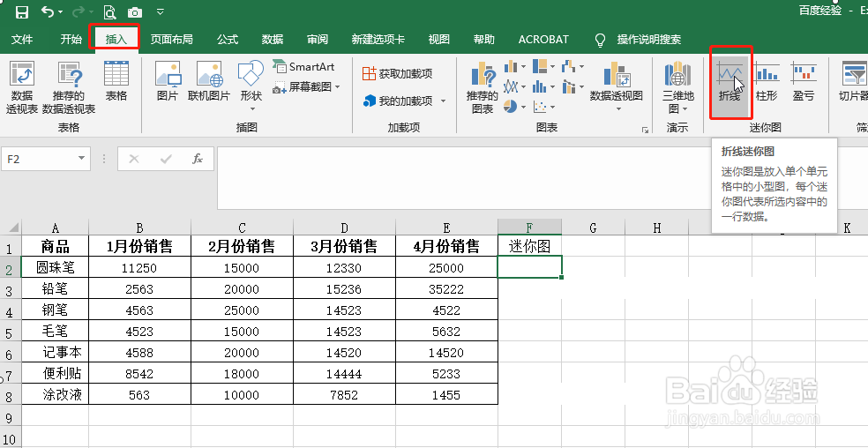Insert a 数据透视表

[22, 87]
